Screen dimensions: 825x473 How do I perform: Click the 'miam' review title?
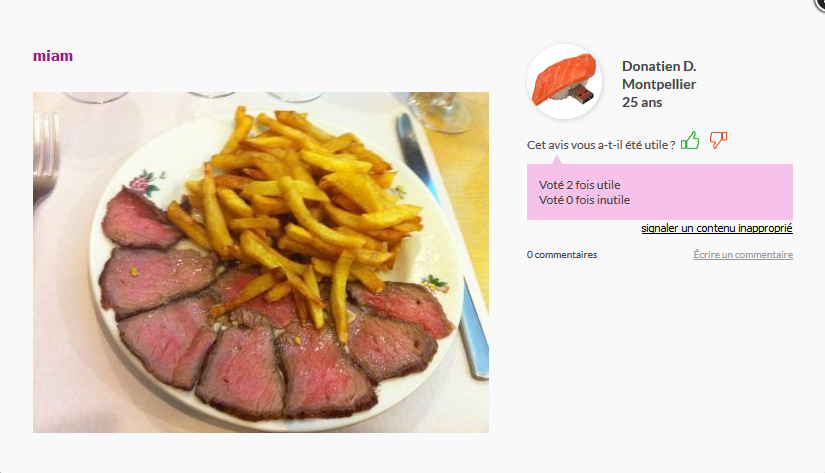53,56
